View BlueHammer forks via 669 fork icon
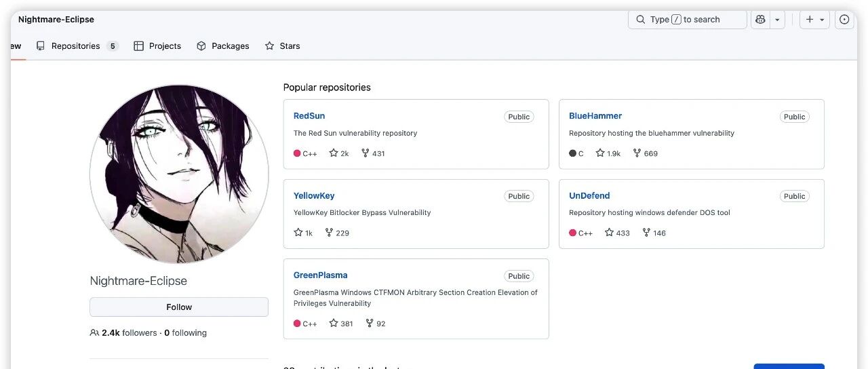Viewport: 868px width, 369px height. pyautogui.click(x=645, y=153)
